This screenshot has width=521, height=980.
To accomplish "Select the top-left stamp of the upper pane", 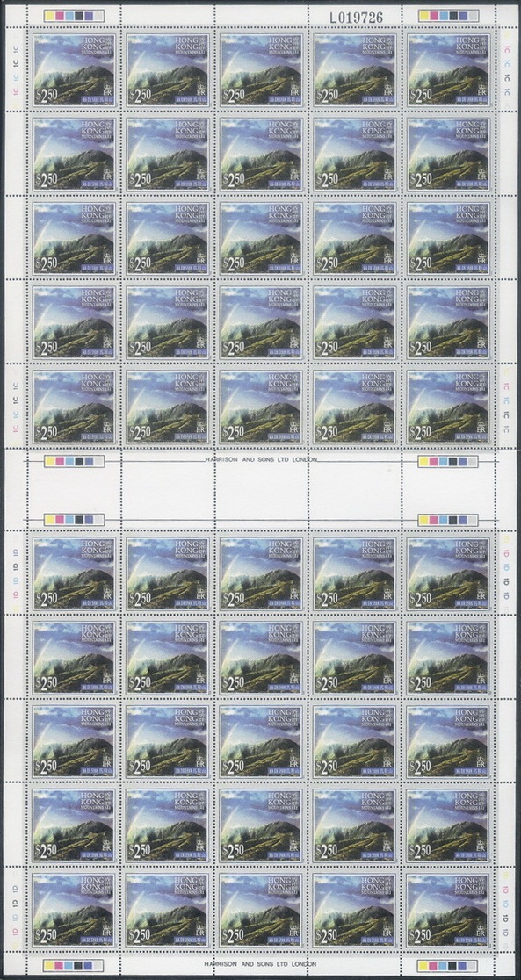I will click(74, 70).
